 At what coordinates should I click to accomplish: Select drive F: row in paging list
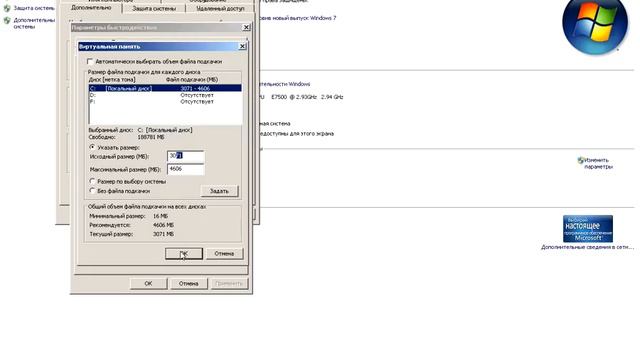coord(165,101)
